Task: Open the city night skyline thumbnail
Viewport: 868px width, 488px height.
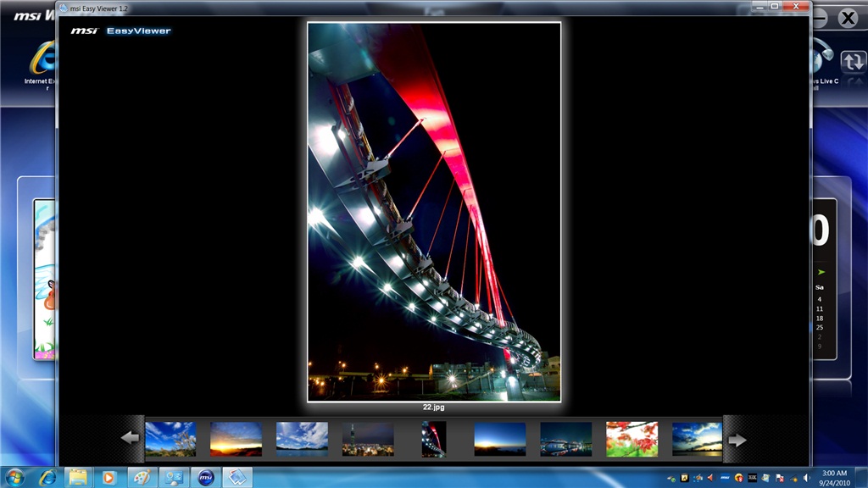Action: (x=368, y=439)
